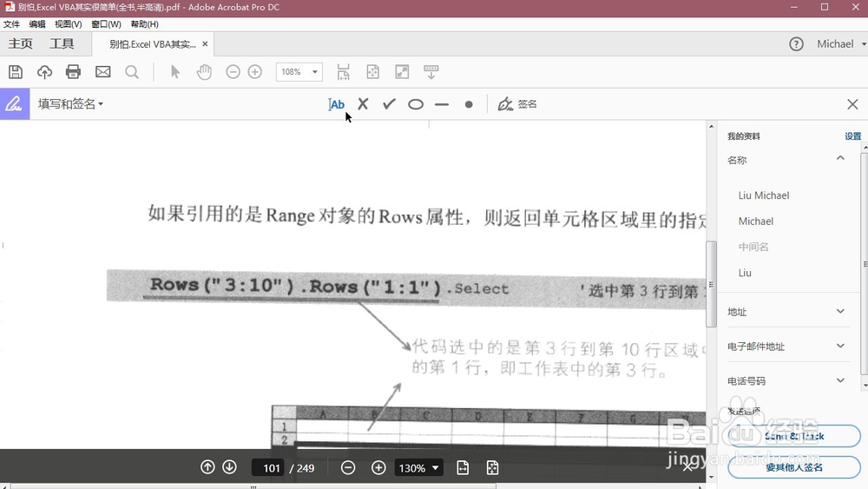Image resolution: width=868 pixels, height=489 pixels.
Task: Enter full screen mode icon
Action: pos(402,72)
